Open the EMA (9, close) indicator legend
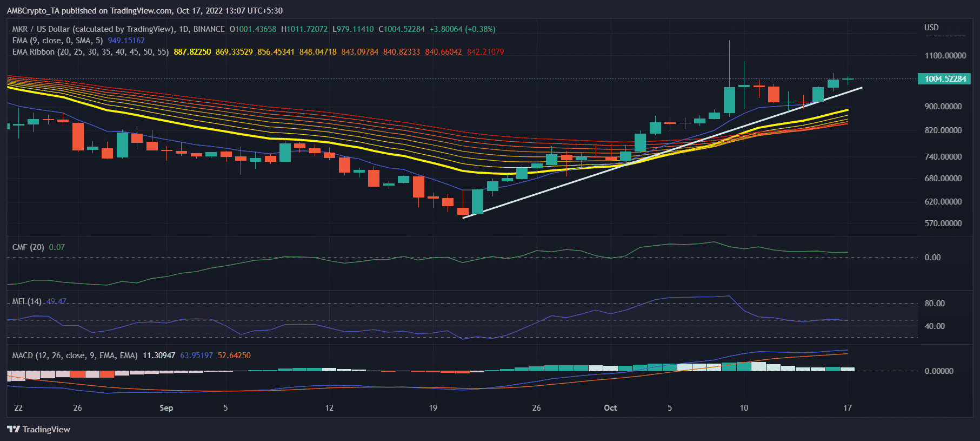The height and width of the screenshot is (441, 980). click(57, 41)
